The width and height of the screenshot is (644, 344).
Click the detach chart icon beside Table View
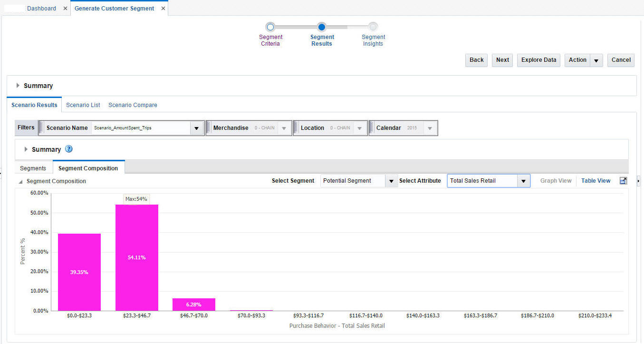click(624, 181)
